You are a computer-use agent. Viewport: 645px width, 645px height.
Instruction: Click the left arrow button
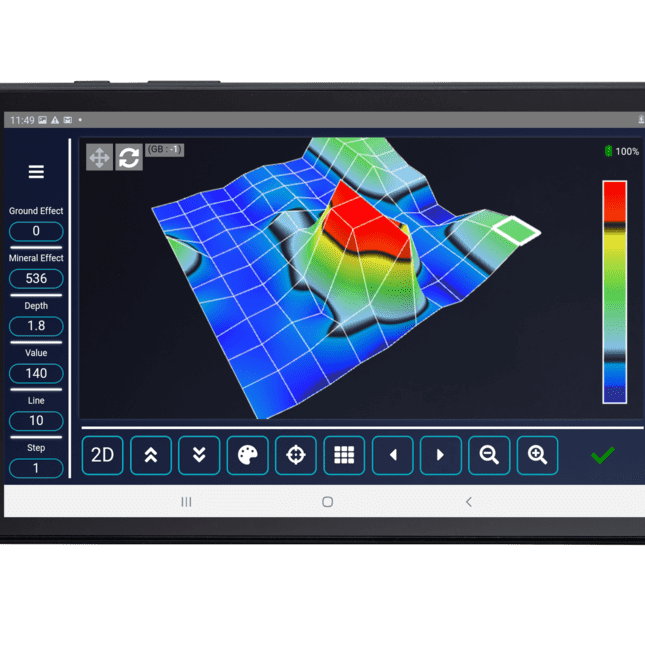[x=392, y=455]
